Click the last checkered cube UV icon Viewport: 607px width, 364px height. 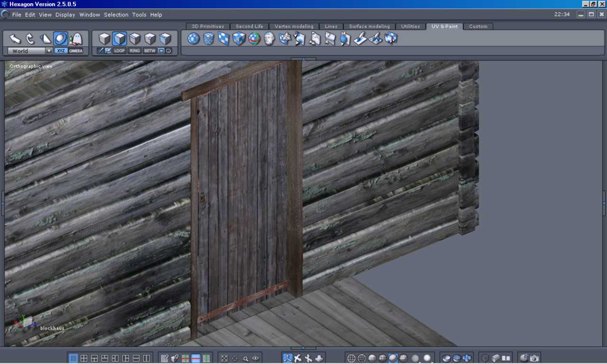(391, 38)
